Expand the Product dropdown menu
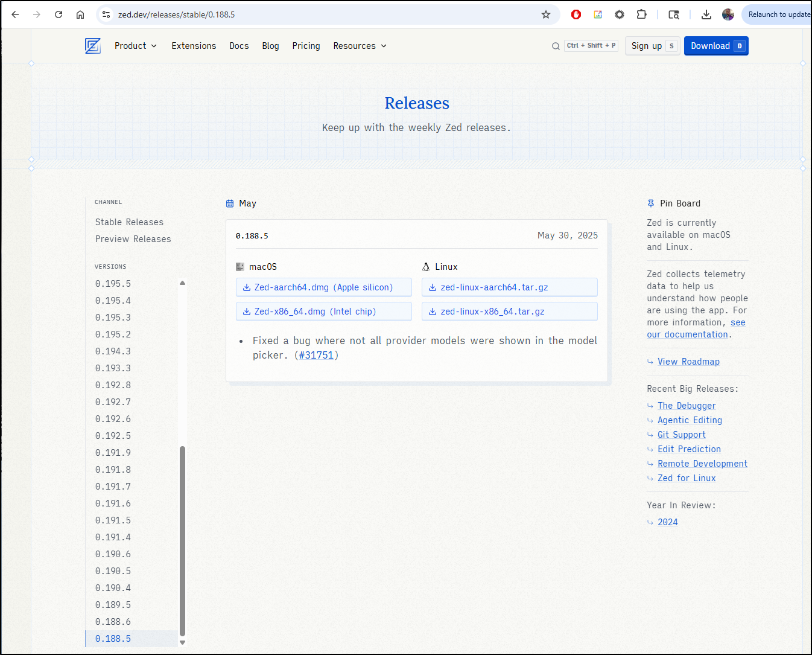The height and width of the screenshot is (655, 812). 136,46
